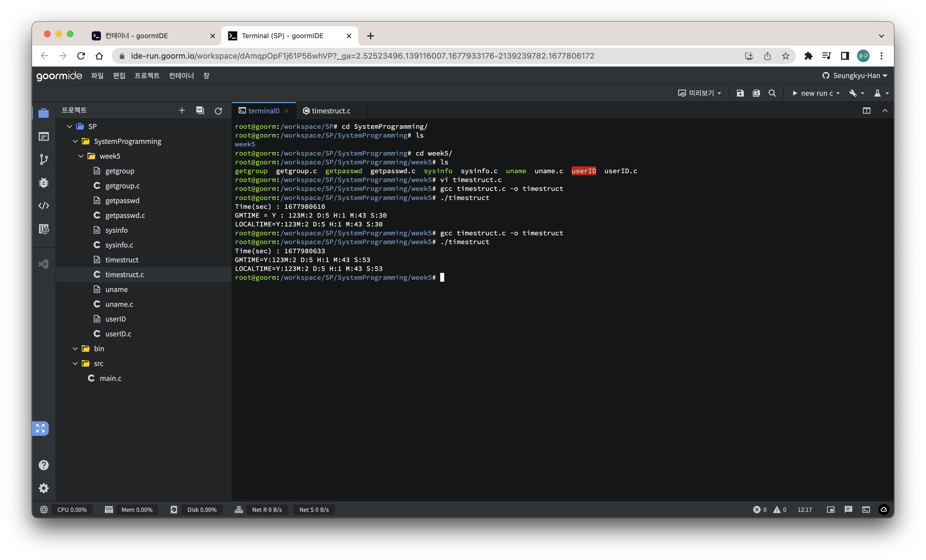Image resolution: width=926 pixels, height=560 pixels.
Task: Open the debug bug icon in sidebar
Action: 44,183
